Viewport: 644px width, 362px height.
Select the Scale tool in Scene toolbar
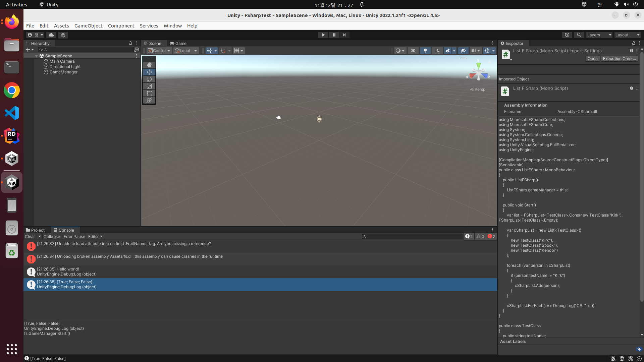point(149,86)
